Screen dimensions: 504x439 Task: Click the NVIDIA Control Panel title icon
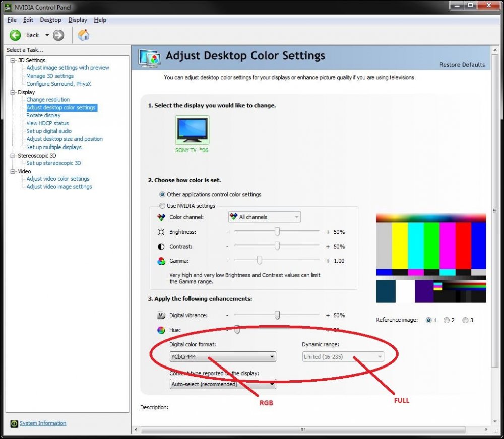tap(8, 7)
